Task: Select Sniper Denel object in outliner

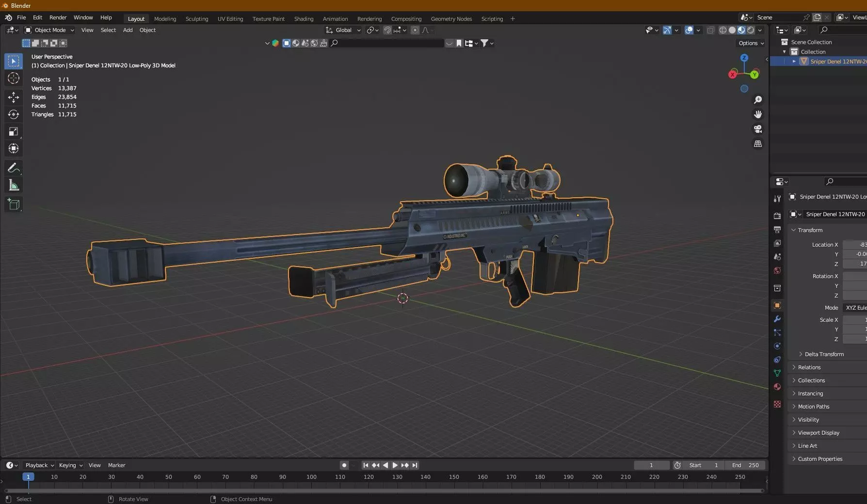Action: [x=838, y=62]
